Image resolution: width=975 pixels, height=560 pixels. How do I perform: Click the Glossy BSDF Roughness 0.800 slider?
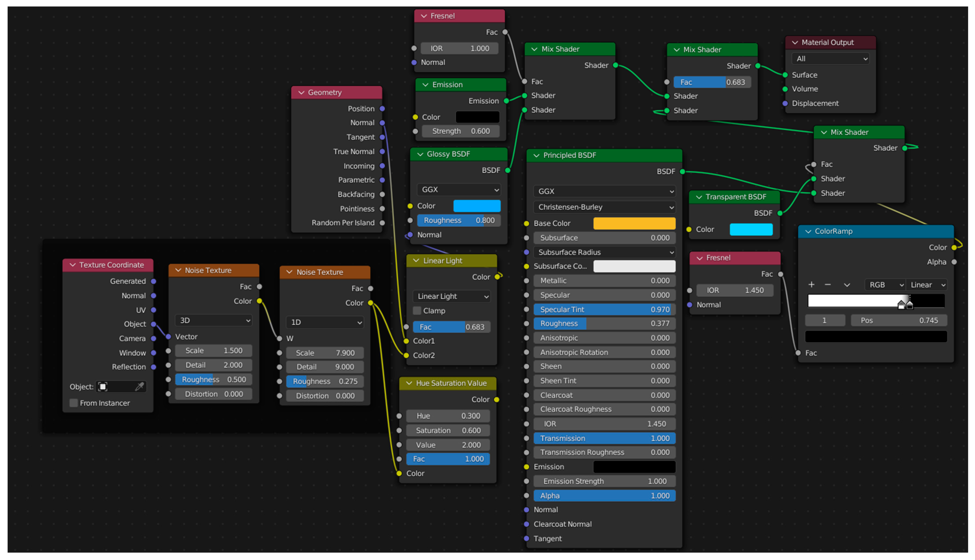pos(459,220)
